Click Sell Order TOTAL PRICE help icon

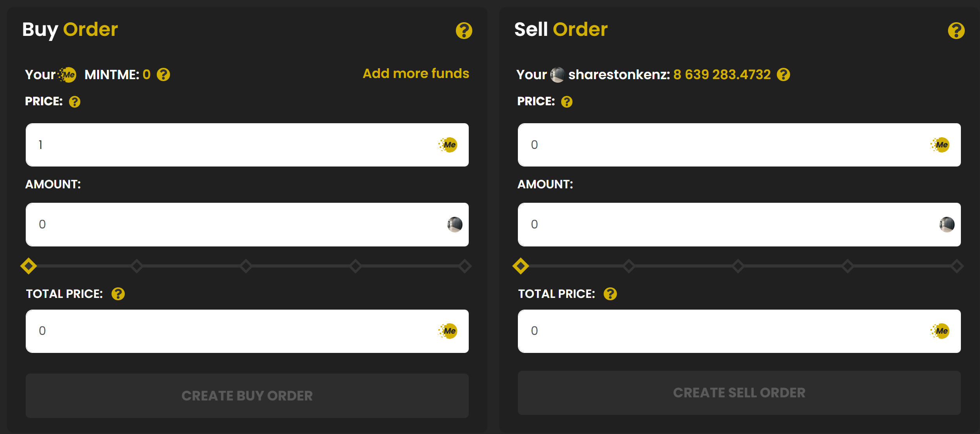[x=610, y=294]
